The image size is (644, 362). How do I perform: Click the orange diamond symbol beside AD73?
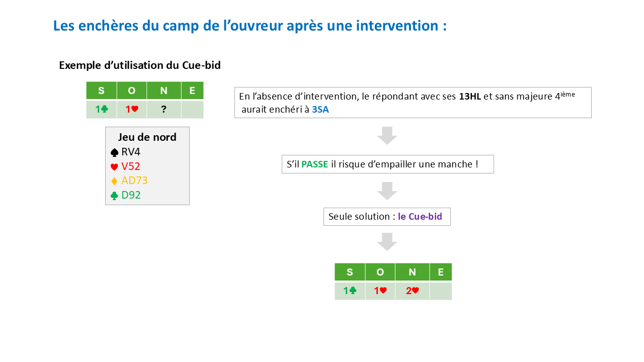114,181
